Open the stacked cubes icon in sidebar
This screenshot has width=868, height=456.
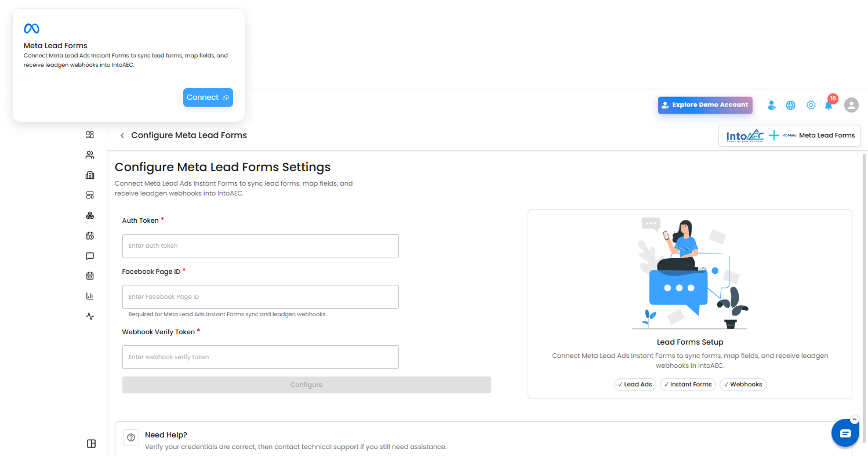[90, 216]
